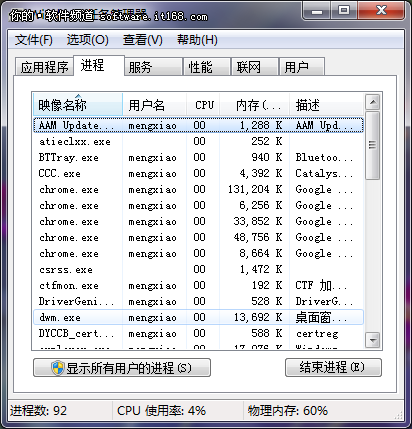Switch to the 用户 tab
This screenshot has height=429, width=412.
pyautogui.click(x=302, y=67)
